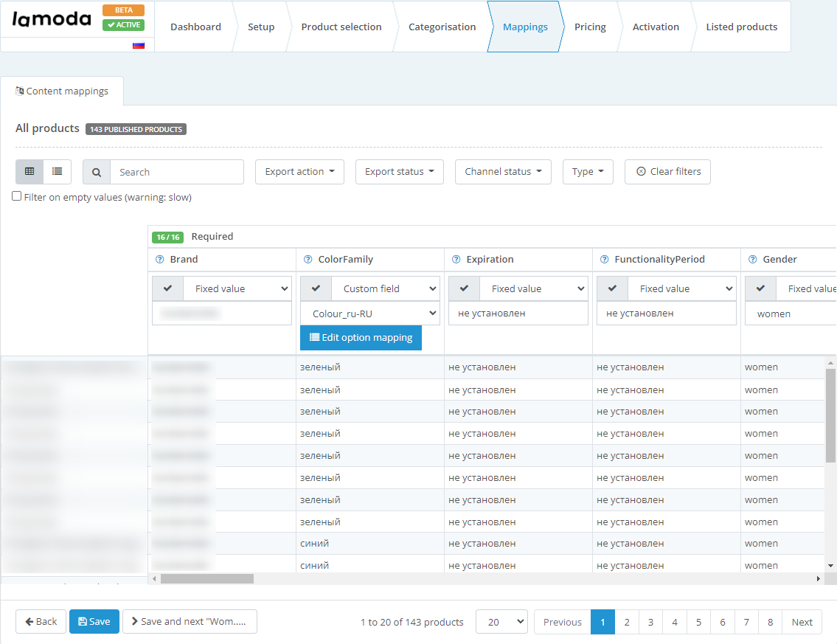Click the horizontal table scrollbar thumb
The image size is (837, 644).
point(207,578)
